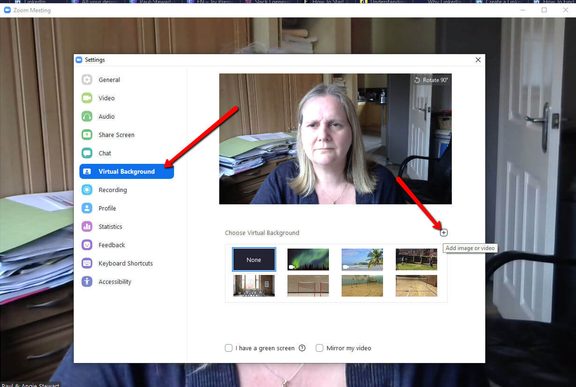Select the Share Screen icon

87,134
